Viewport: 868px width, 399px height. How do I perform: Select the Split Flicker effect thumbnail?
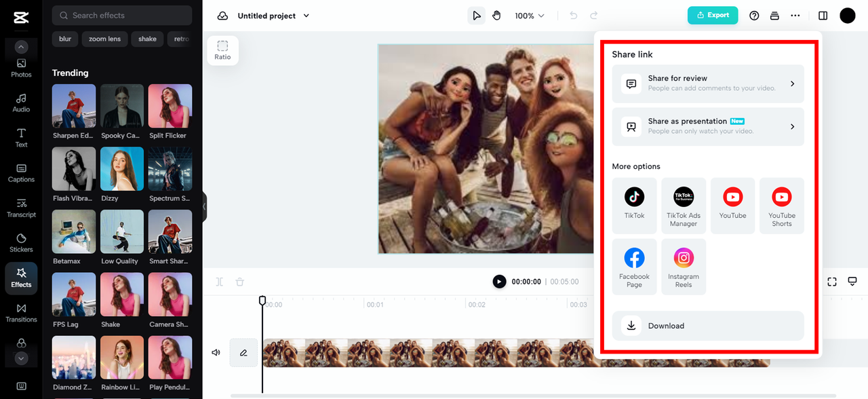tap(170, 106)
